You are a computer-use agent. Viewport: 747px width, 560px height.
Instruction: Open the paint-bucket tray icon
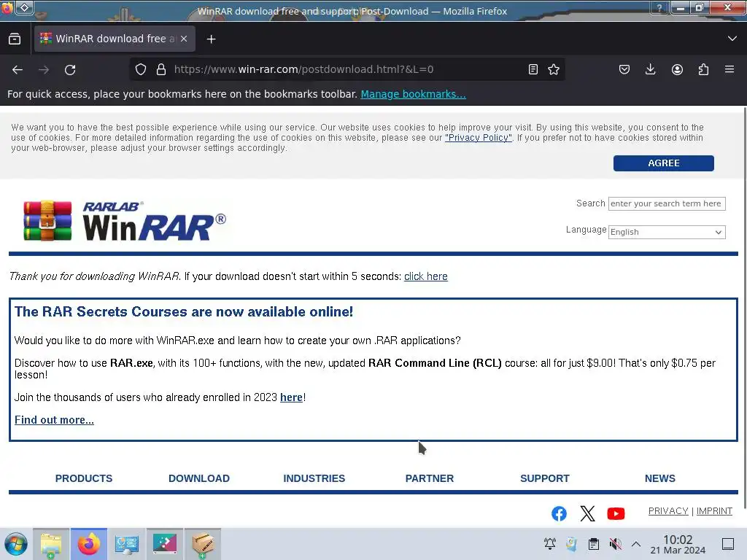point(571,544)
